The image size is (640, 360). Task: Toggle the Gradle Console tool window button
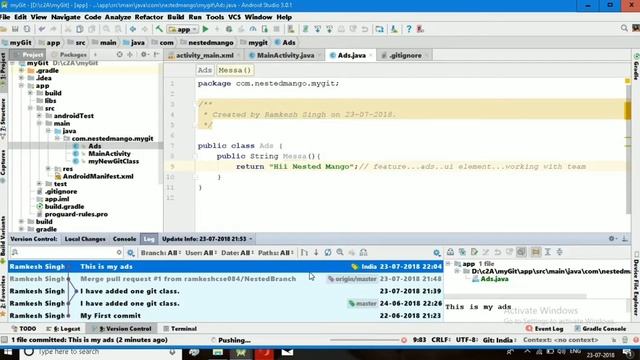tap(600, 329)
